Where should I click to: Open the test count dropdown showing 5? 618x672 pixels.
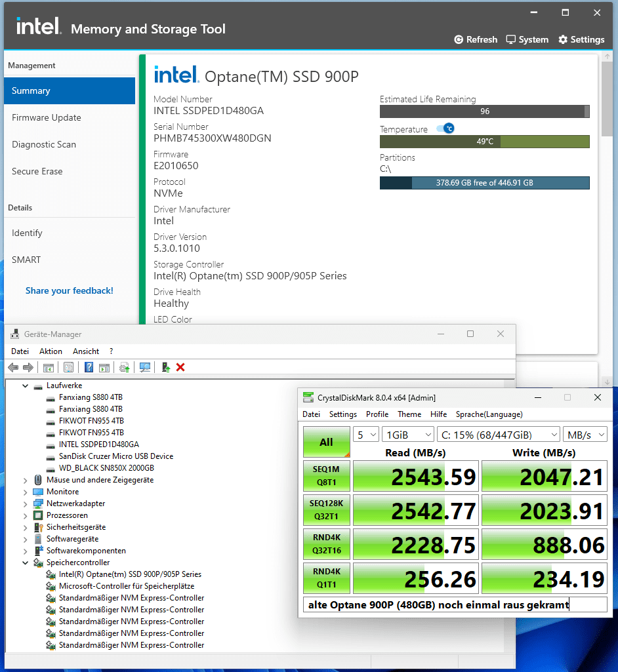coord(366,435)
